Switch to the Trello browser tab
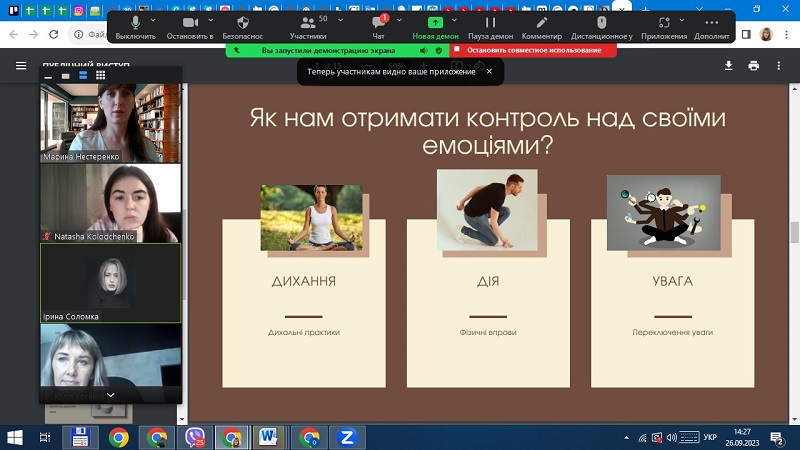800x450 pixels. pos(14,10)
